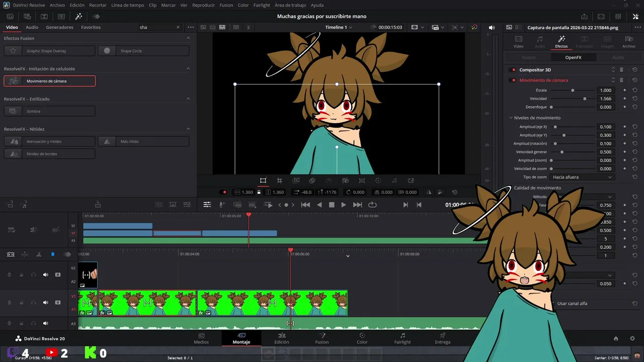Select the Nitidez de bordes effect

(x=49, y=154)
